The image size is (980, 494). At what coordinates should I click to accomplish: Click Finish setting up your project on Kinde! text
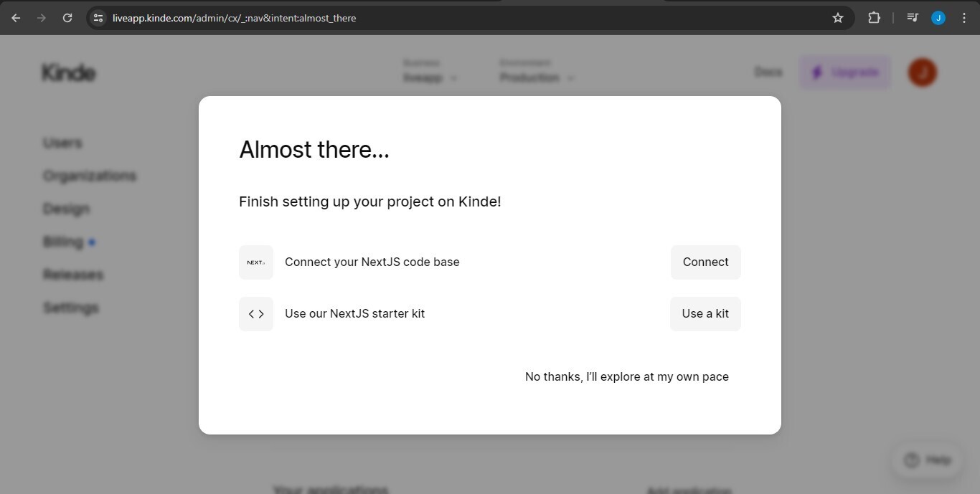370,202
